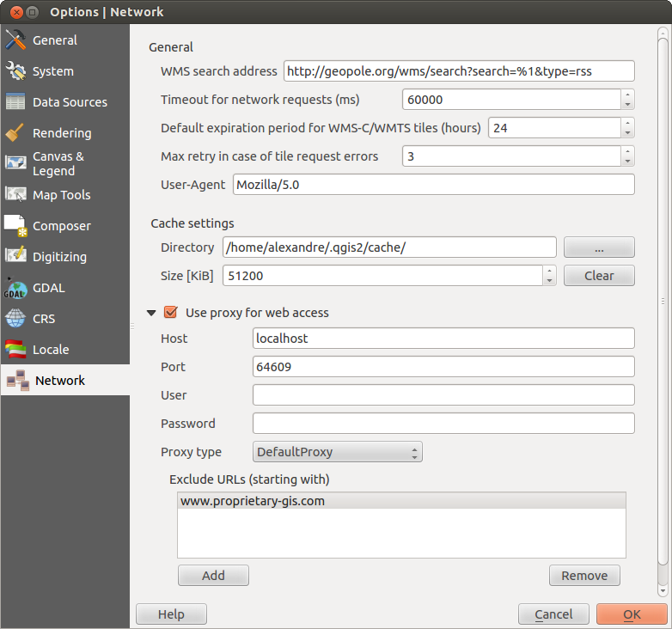Increase the network timeout spinner value
The width and height of the screenshot is (672, 629).
[x=628, y=95]
